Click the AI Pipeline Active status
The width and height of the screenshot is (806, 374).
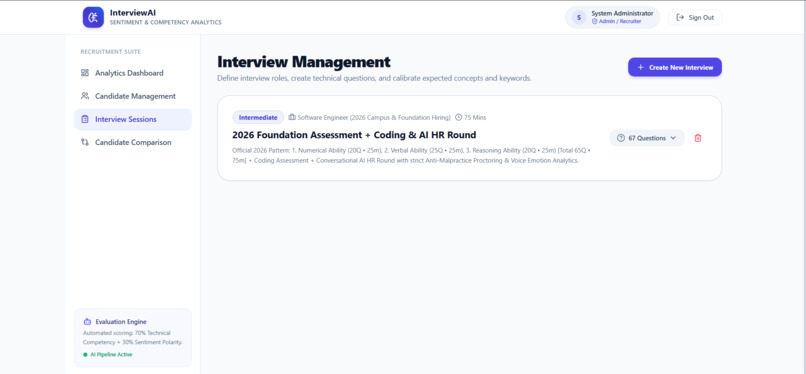(111, 354)
